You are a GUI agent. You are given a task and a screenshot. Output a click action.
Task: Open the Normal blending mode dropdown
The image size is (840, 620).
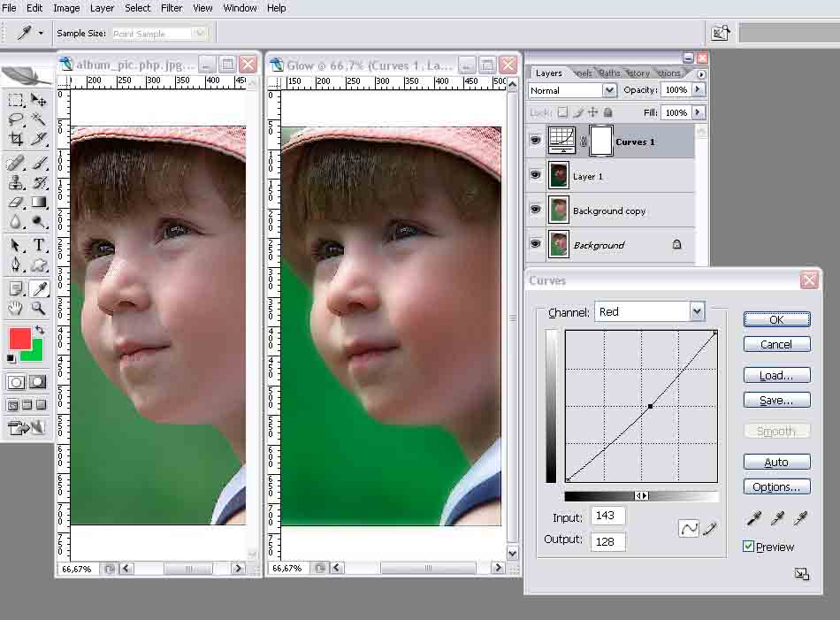pos(609,90)
